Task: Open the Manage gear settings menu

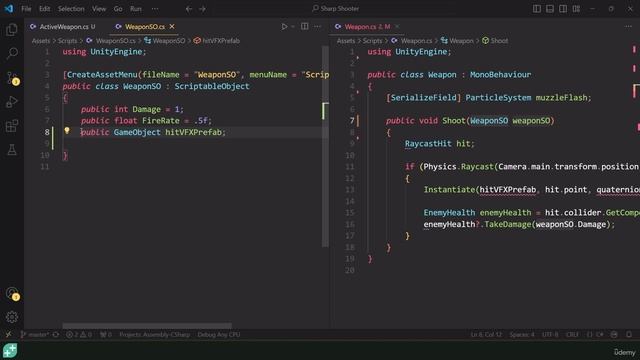Action: click(12, 317)
